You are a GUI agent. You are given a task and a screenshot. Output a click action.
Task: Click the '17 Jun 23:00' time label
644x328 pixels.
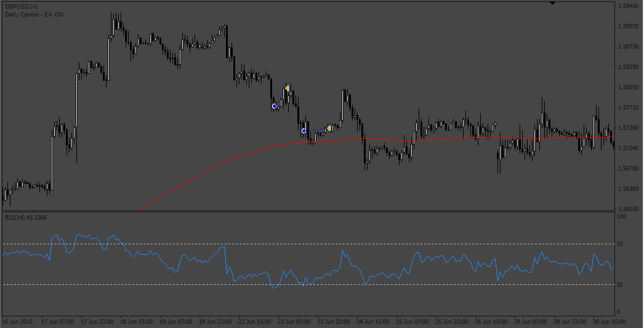(x=97, y=322)
